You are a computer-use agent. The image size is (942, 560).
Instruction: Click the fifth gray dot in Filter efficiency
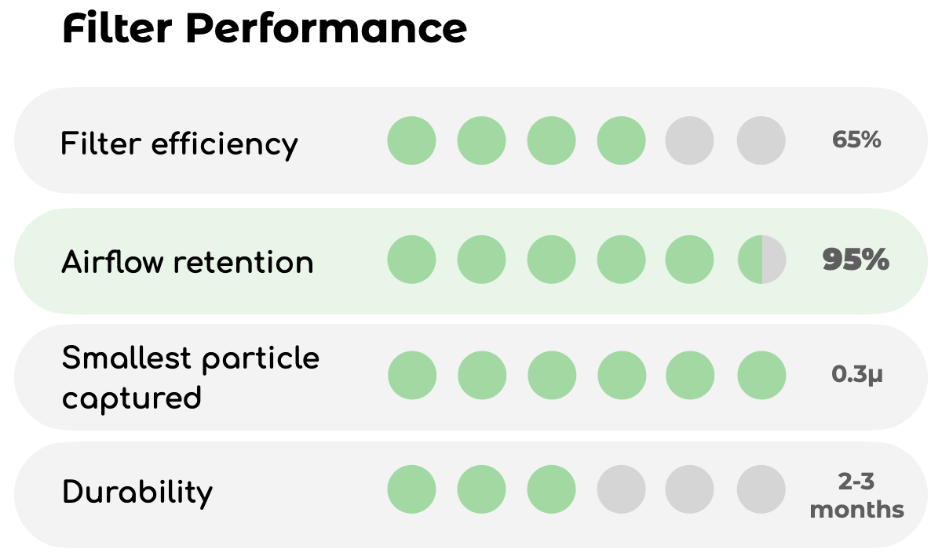(689, 140)
